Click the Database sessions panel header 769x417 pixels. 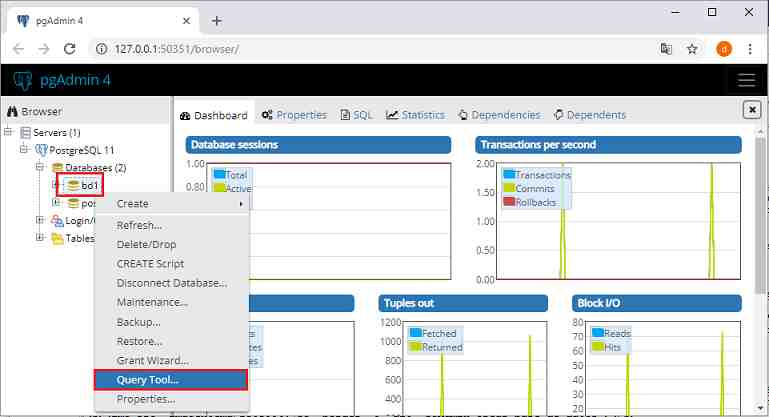click(318, 145)
